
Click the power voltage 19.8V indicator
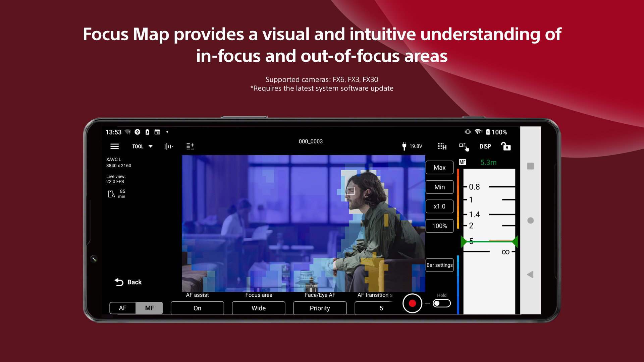pos(412,146)
